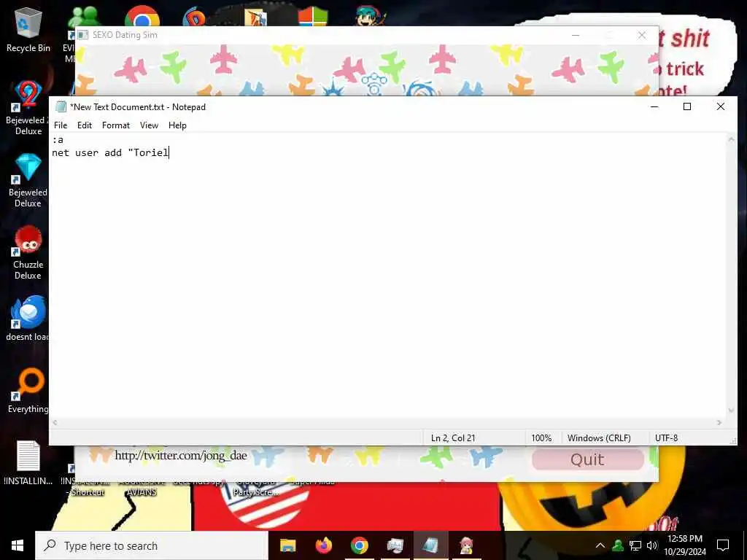Select the blue diamond Bejeweled Deluxe shortcut

(x=28, y=180)
